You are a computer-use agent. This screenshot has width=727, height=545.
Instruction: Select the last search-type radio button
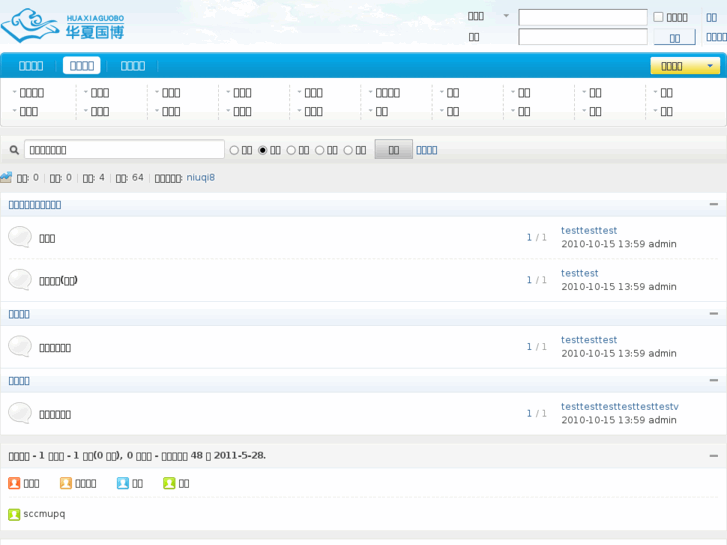[x=348, y=150]
